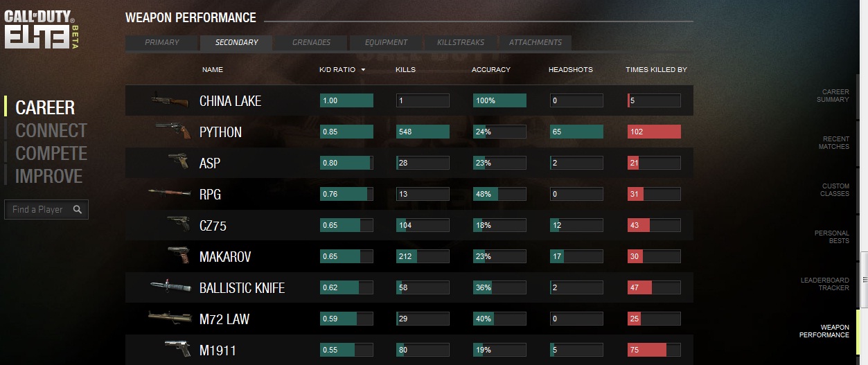Screen dimensions: 868x365
Task: Go to Weapon Performance
Action: [824, 331]
